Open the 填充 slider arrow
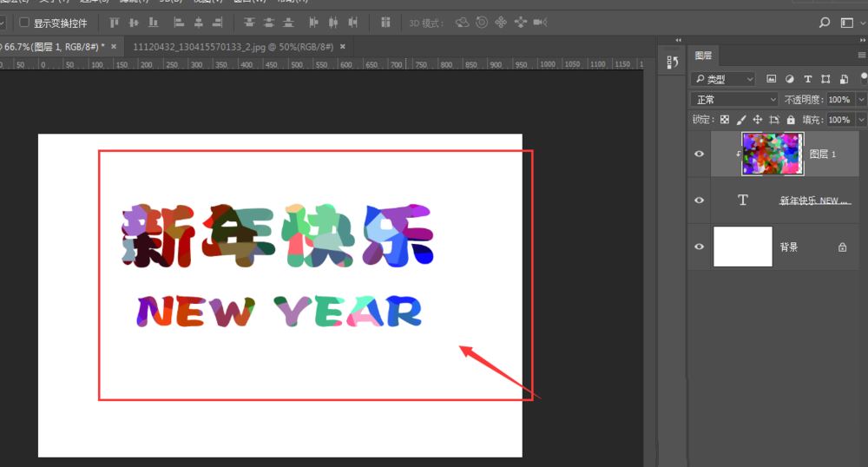Viewport: 868px width, 467px height. click(x=861, y=120)
